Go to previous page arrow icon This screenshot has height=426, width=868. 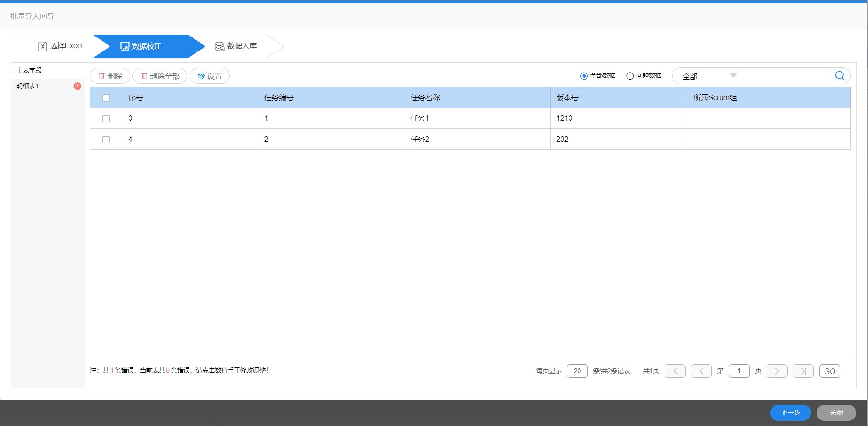[701, 371]
